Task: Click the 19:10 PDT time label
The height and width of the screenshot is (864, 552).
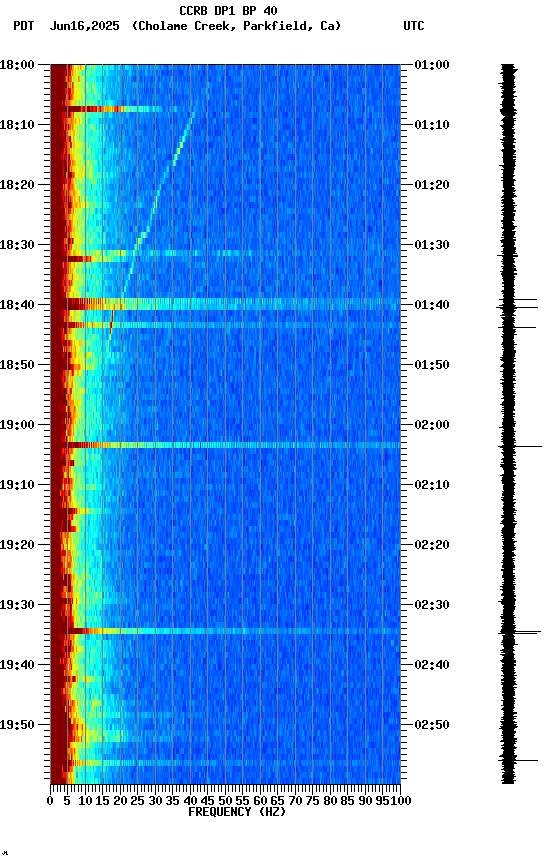Action: click(x=17, y=485)
